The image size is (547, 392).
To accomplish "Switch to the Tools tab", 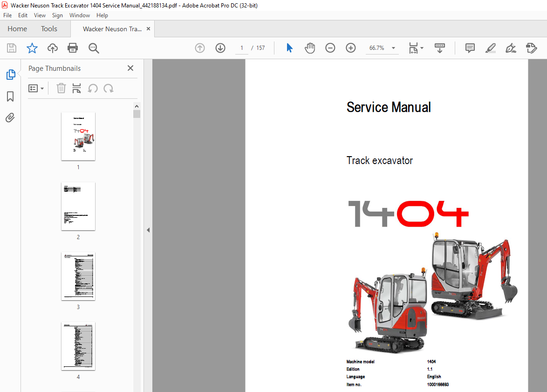I will coord(49,29).
